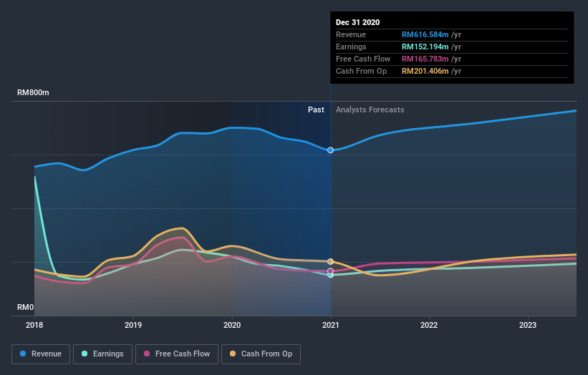The width and height of the screenshot is (588, 375).
Task: Click the RM800m y-axis label
Action: coord(33,92)
